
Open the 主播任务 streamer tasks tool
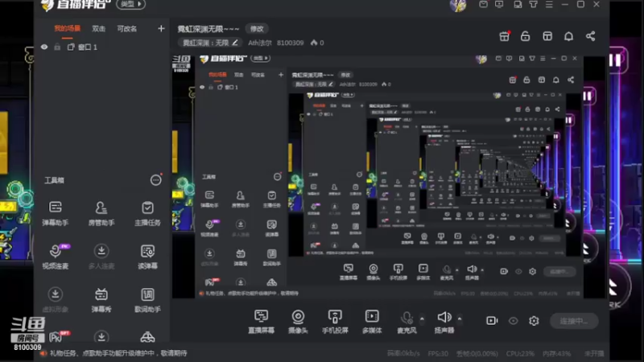click(147, 213)
